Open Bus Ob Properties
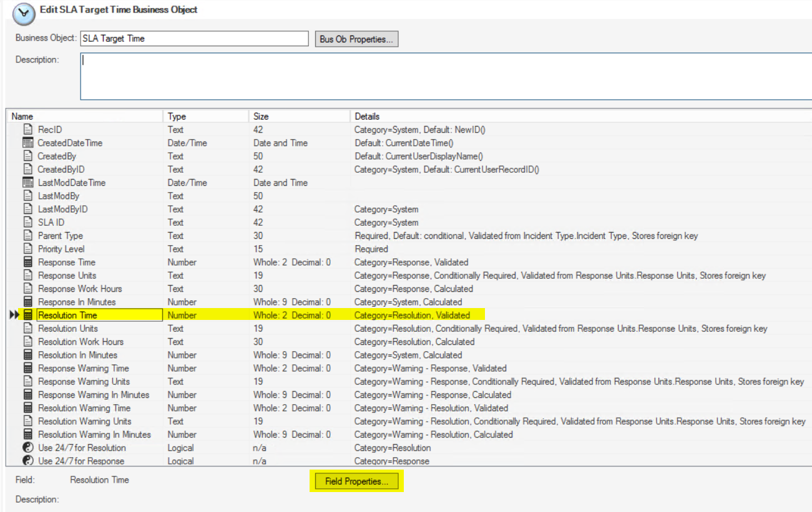The height and width of the screenshot is (512, 812). click(x=356, y=39)
